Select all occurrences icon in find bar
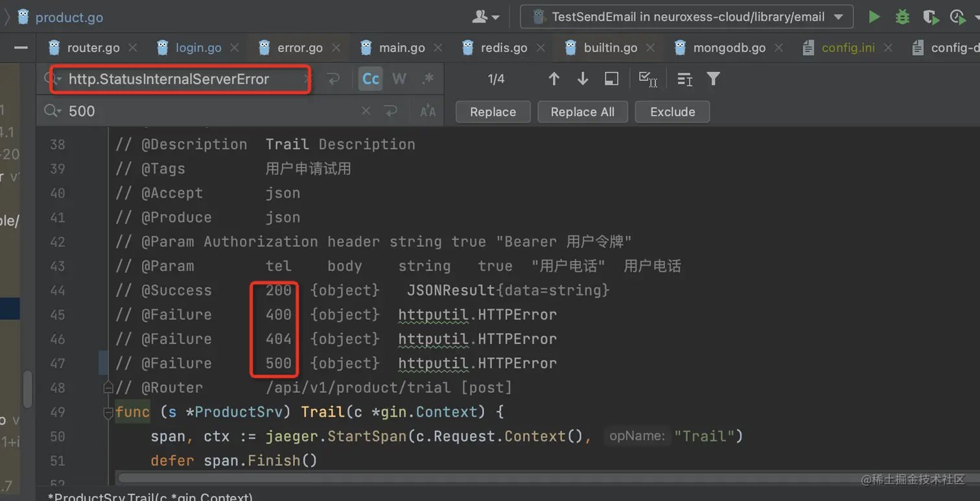This screenshot has width=980, height=501. [648, 79]
